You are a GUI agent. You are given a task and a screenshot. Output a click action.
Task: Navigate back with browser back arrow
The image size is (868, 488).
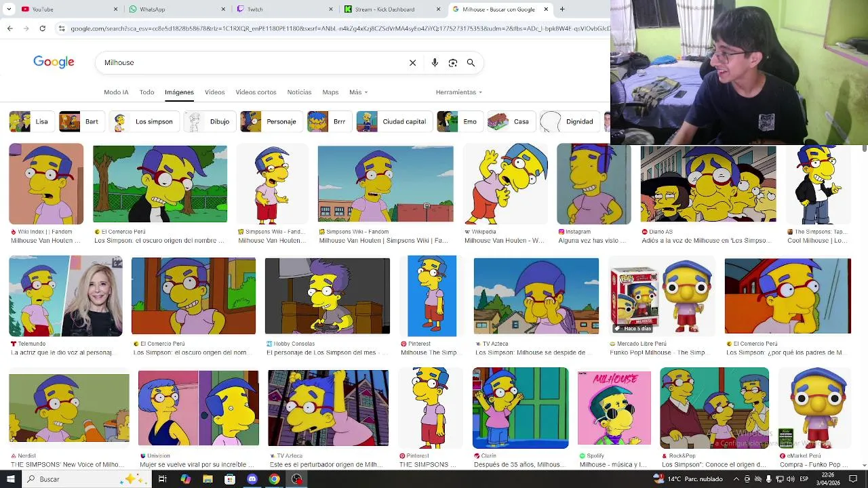click(9, 28)
